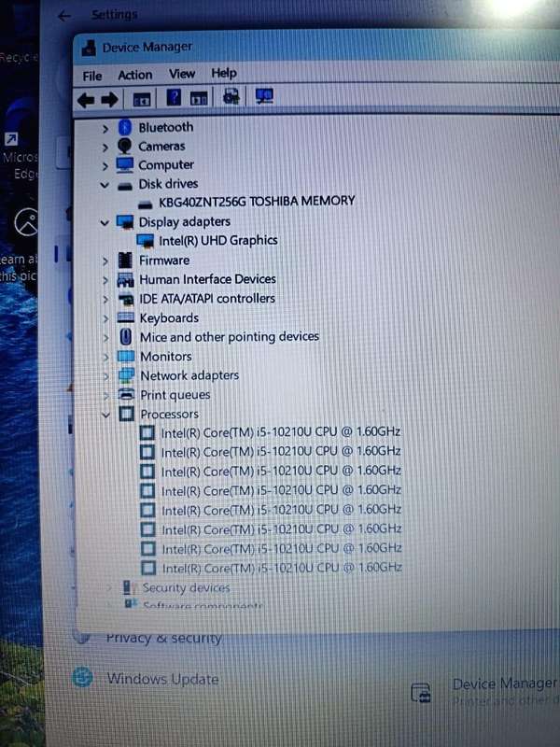Click the TOSHIBA MEMORY drive icon
The height and width of the screenshot is (747, 560).
pos(145,204)
